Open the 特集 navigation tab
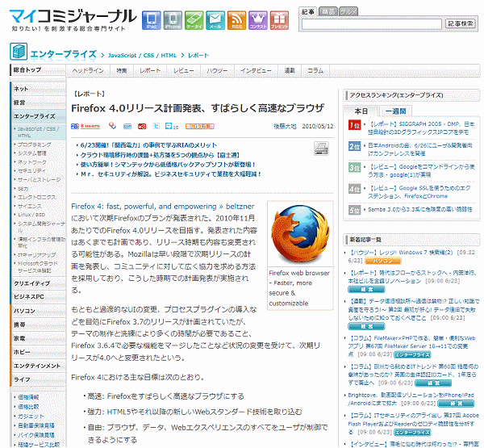This screenshot has width=484, height=448. 122,71
